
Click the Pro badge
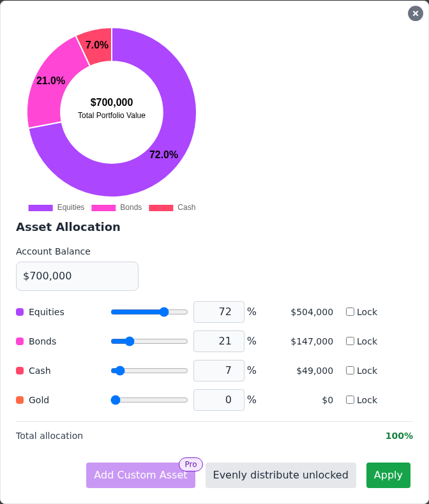[x=191, y=464]
